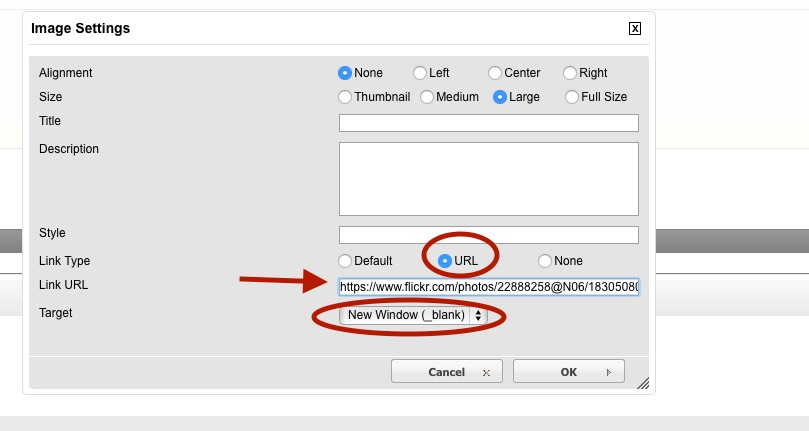Choose Right alignment option

570,73
